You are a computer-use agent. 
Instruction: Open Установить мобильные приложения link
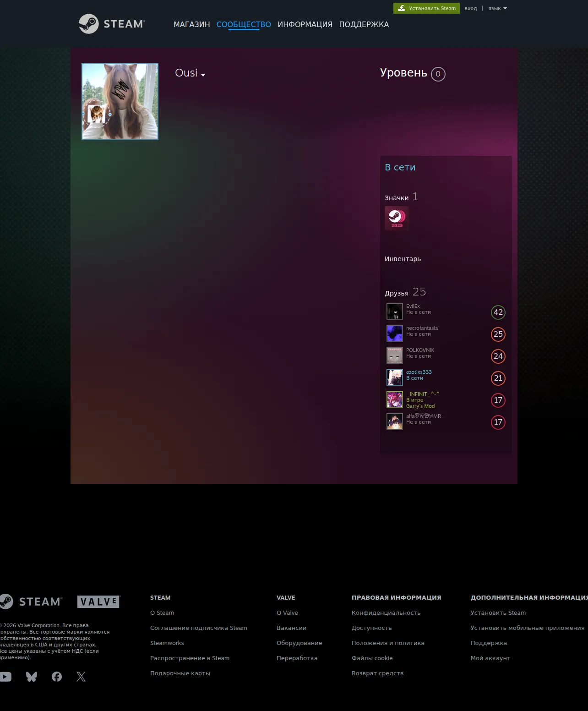[528, 628]
